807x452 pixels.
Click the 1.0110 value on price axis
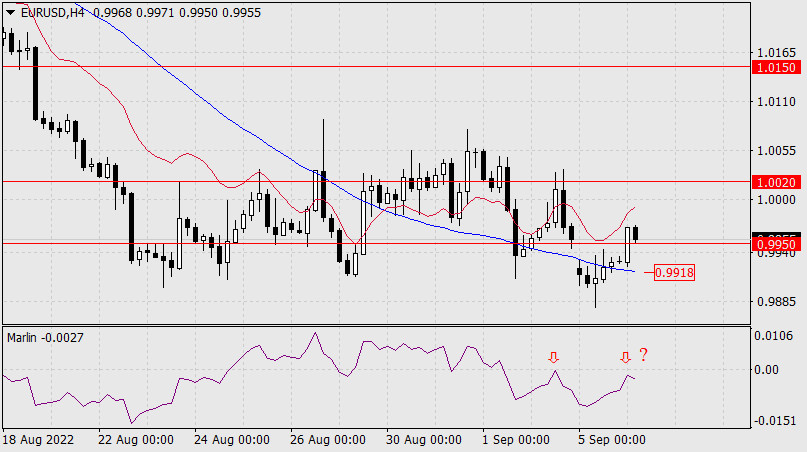coord(776,102)
